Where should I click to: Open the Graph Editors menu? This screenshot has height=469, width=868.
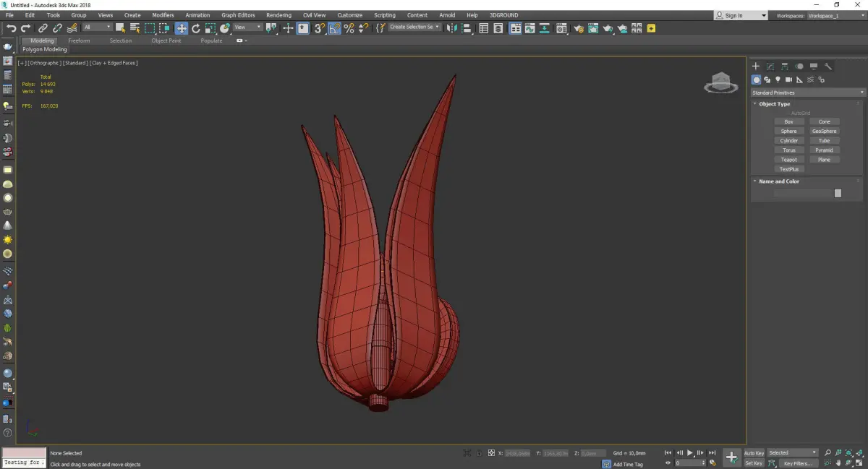(238, 15)
